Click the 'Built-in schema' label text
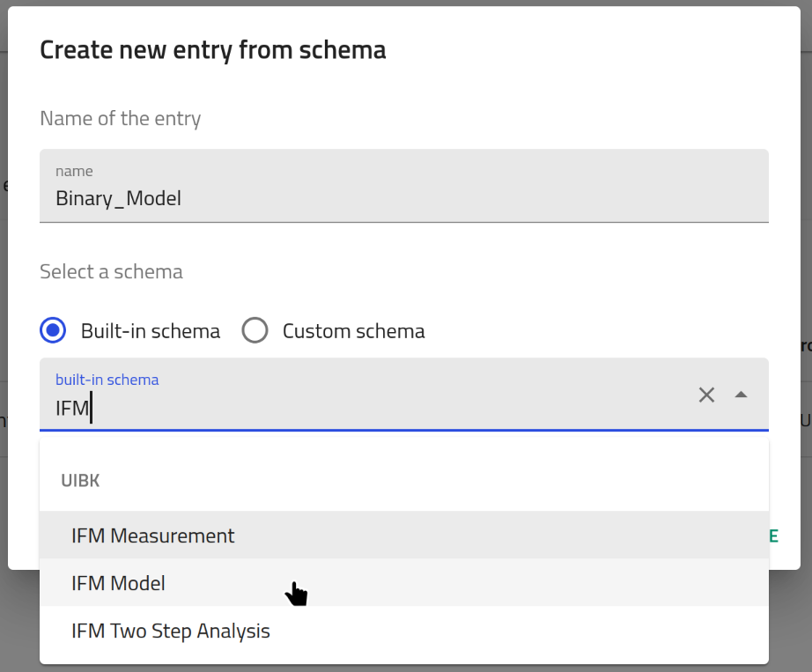The height and width of the screenshot is (672, 812). point(151,331)
